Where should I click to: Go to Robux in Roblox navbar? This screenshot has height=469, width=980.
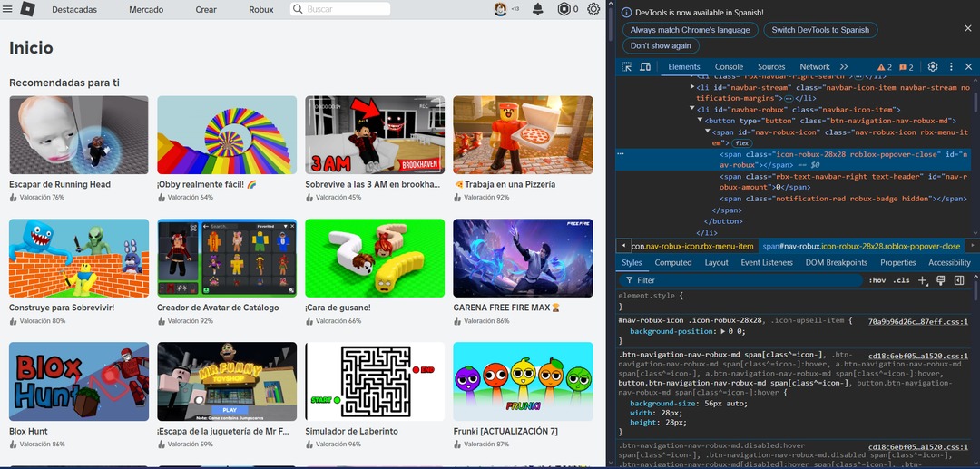(x=261, y=9)
